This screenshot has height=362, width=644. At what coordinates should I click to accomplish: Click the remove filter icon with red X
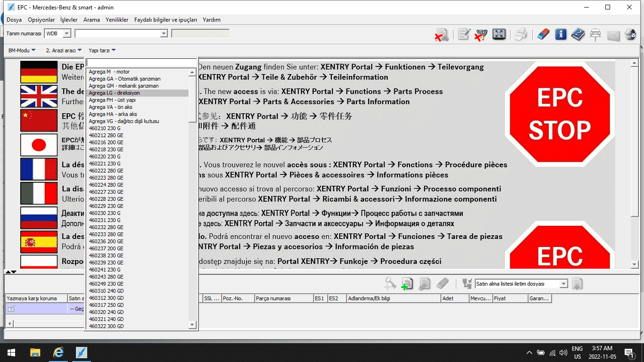481,35
